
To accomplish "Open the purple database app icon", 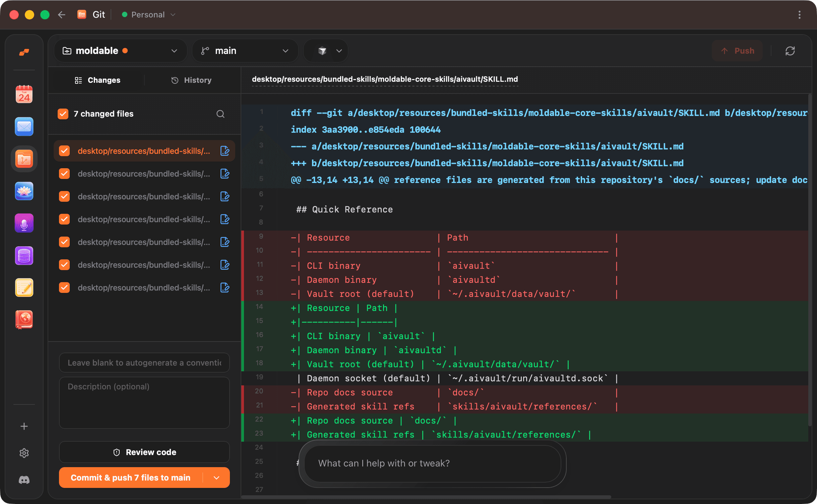I will [24, 256].
